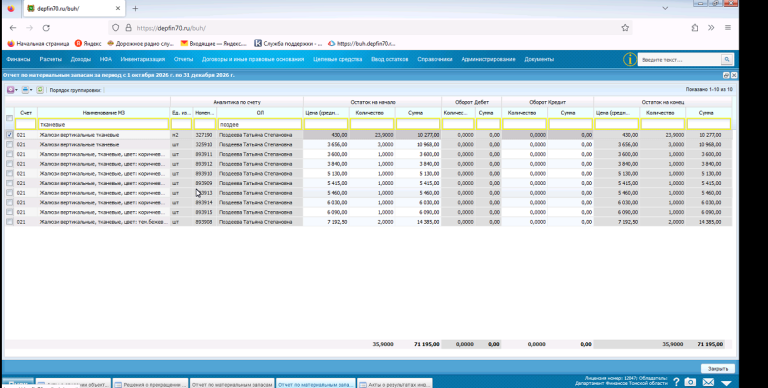Open Дорожное радио bookmark
The width and height of the screenshot is (768, 388).
[141, 44]
